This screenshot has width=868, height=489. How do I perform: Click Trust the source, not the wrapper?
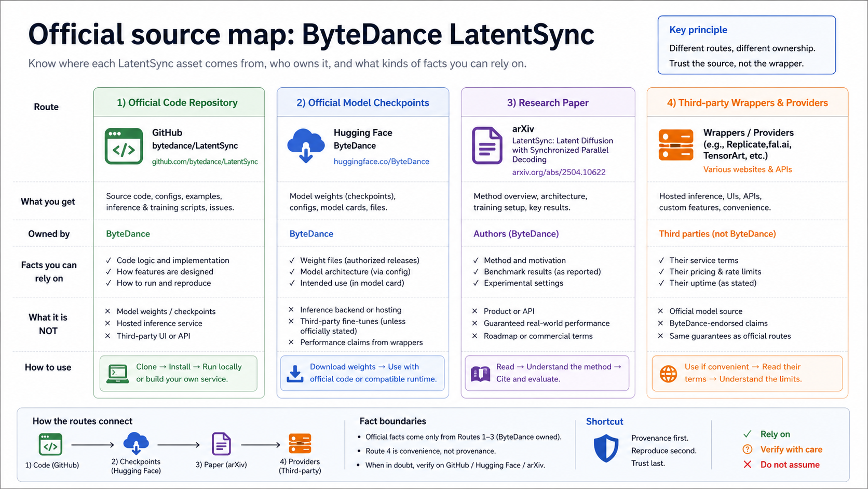click(x=736, y=63)
